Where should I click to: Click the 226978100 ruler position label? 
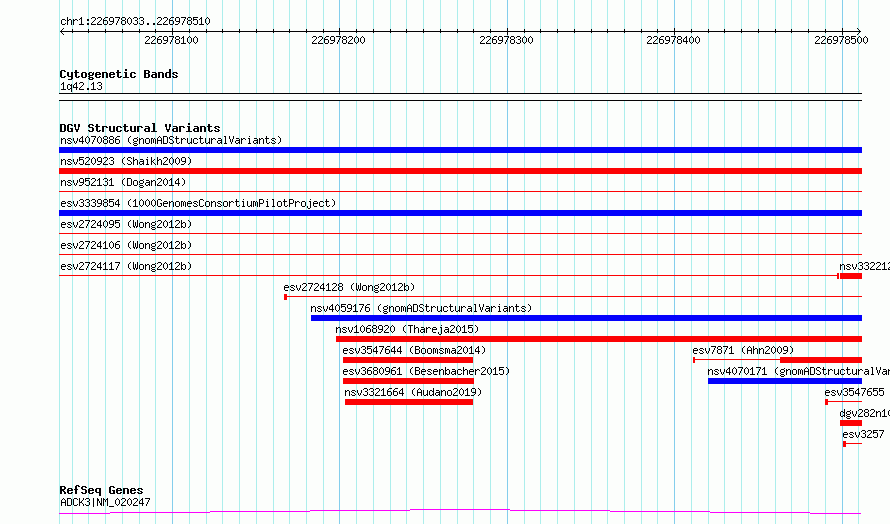[x=171, y=40]
